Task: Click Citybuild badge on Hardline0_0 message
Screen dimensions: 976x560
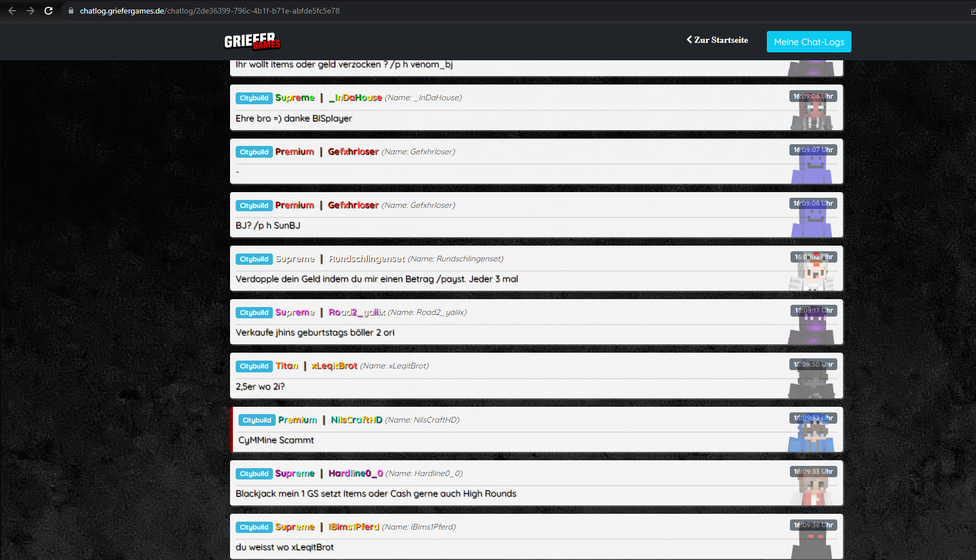Action: pyautogui.click(x=254, y=474)
